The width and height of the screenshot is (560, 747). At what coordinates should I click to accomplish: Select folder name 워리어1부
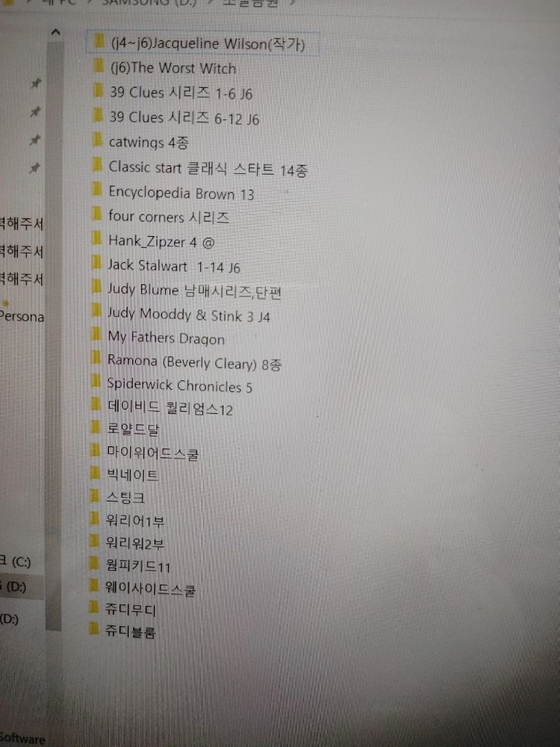tap(134, 521)
